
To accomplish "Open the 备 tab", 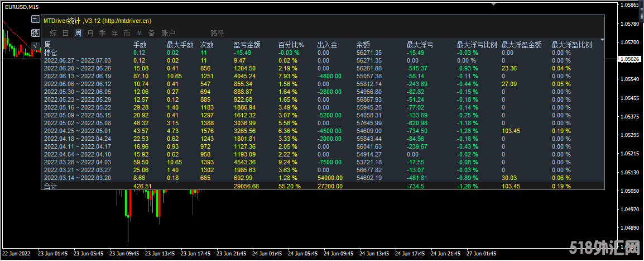I will point(152,34).
